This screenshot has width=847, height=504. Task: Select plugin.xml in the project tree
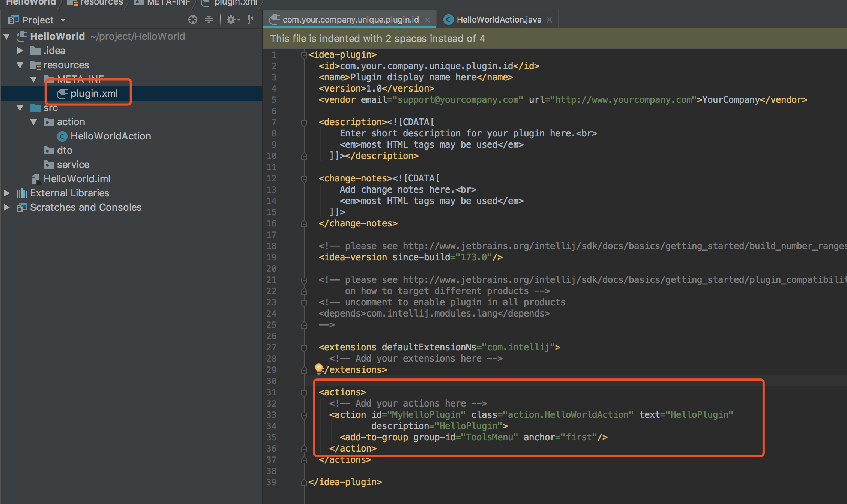point(94,93)
